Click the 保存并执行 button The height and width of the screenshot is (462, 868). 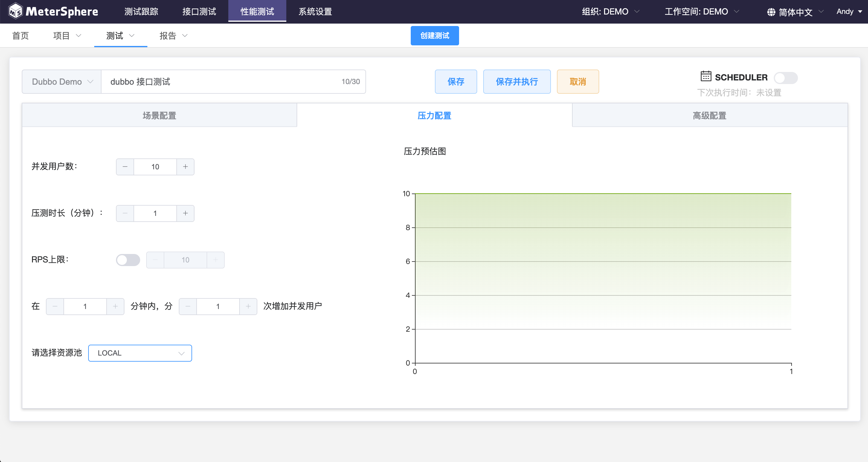pyautogui.click(x=516, y=82)
